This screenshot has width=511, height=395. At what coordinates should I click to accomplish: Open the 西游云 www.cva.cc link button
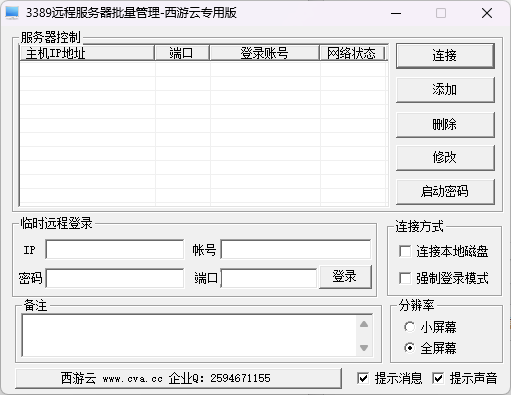179,378
